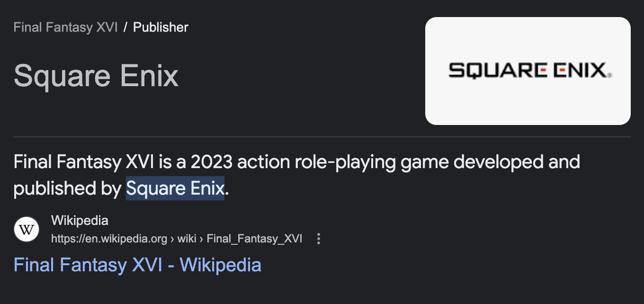644x304 pixels.
Task: Click the year 2023 in the snippet
Action: 211,162
